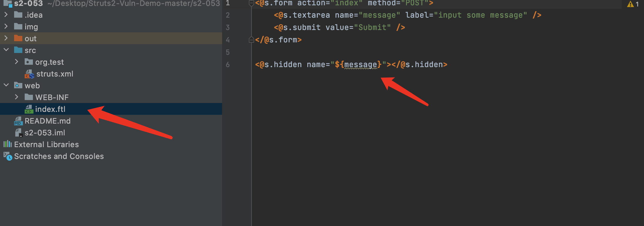The height and width of the screenshot is (226, 644).
Task: Click the img folder icon
Action: point(18,26)
